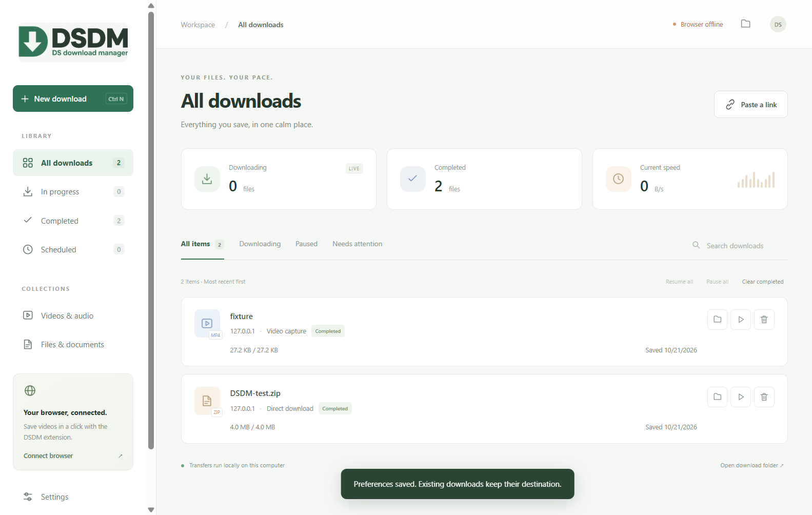This screenshot has height=515, width=812.
Task: Focus the Search downloads field
Action: coord(739,246)
